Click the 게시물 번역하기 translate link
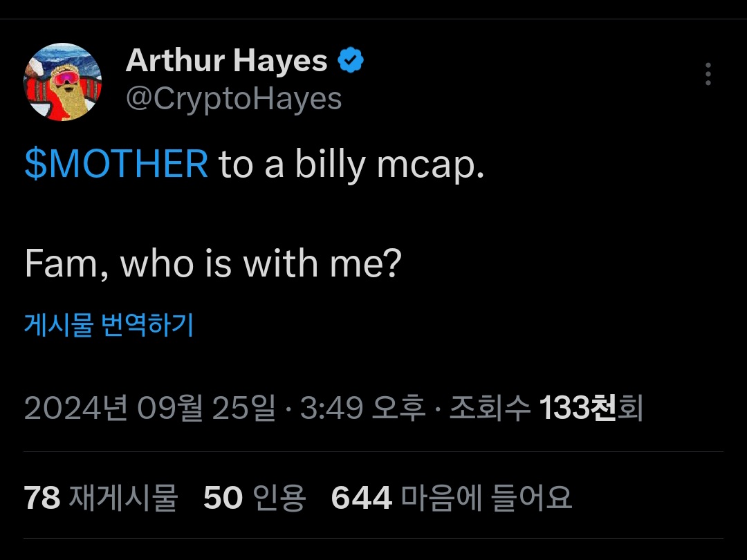 point(108,325)
